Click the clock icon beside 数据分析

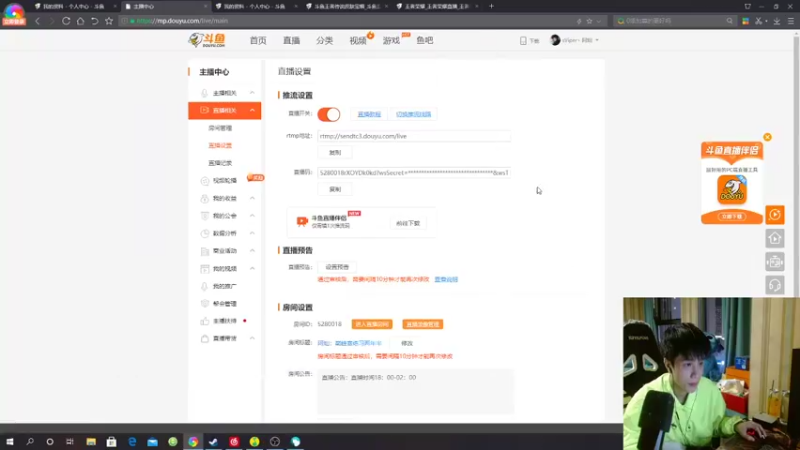[x=205, y=233]
